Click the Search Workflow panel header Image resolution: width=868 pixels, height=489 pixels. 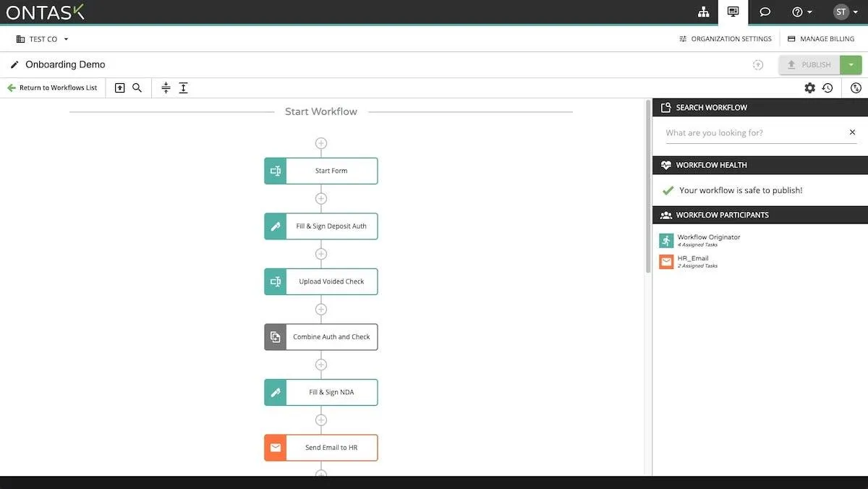(x=760, y=107)
